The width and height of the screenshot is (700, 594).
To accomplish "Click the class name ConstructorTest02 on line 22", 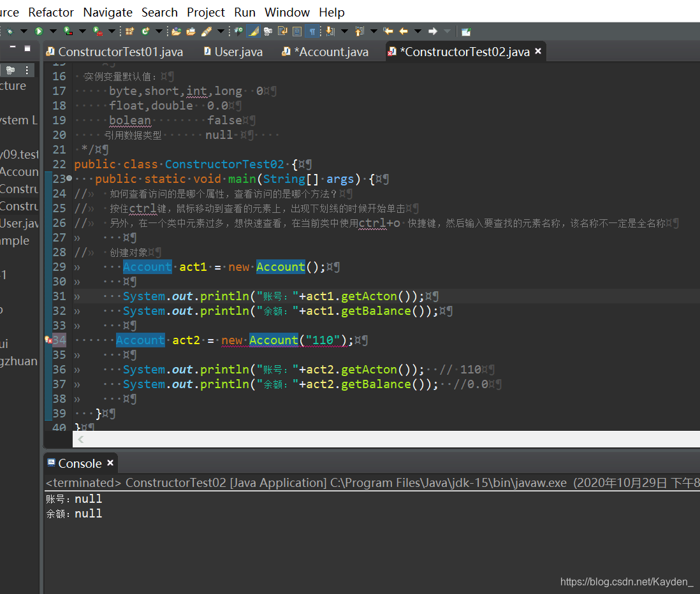I will pos(224,164).
